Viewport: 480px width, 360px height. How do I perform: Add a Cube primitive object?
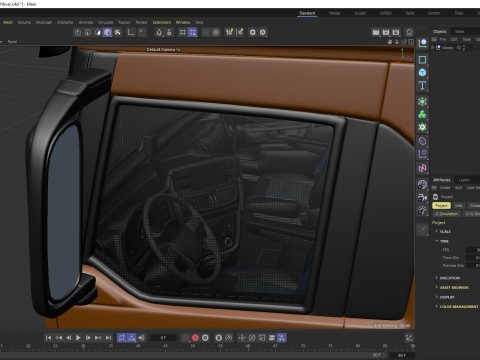coord(422,72)
